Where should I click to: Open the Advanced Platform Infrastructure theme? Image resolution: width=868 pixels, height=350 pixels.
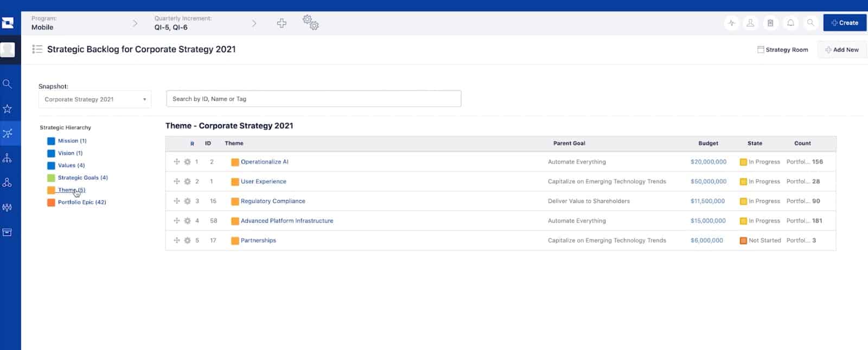(x=287, y=221)
